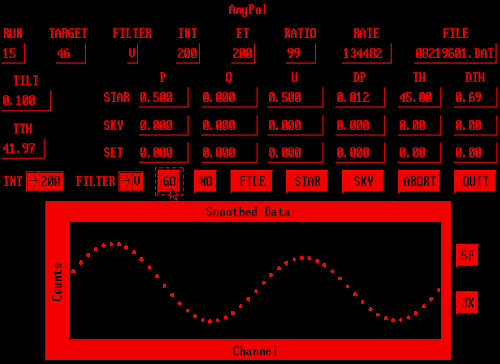Viewport: 500px width, 364px height.
Task: Exit via the QUIT button
Action: (475, 181)
